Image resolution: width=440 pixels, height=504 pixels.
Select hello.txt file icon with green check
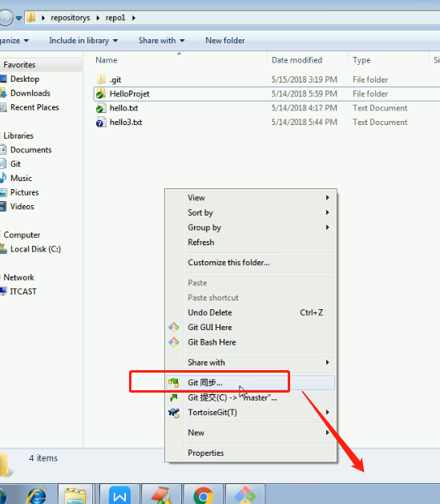(101, 108)
